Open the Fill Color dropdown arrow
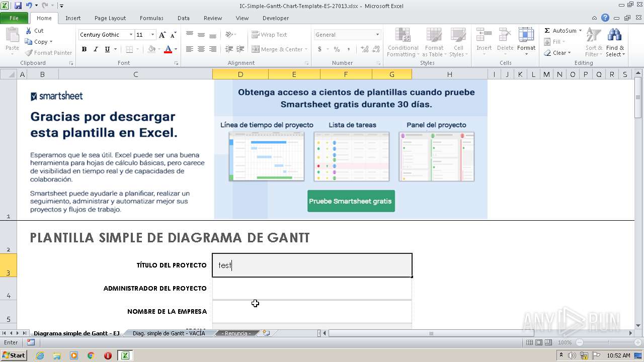The height and width of the screenshot is (362, 644). coord(159,49)
